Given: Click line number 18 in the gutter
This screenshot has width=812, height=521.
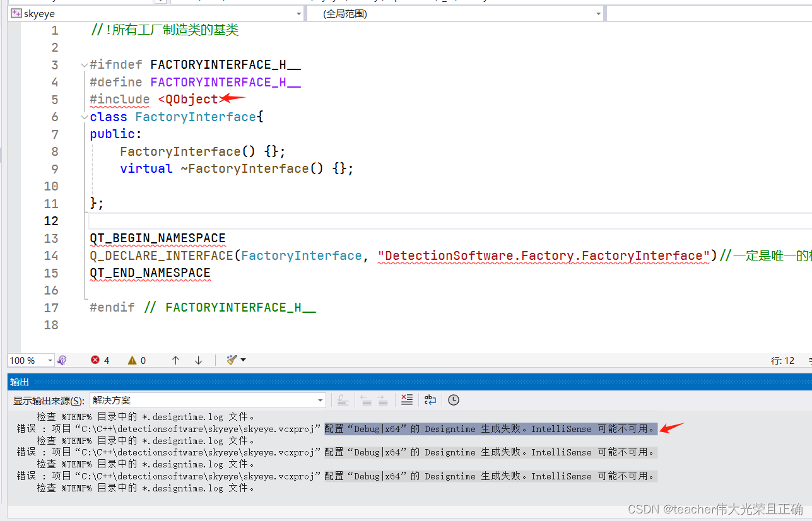Looking at the screenshot, I should (51, 325).
